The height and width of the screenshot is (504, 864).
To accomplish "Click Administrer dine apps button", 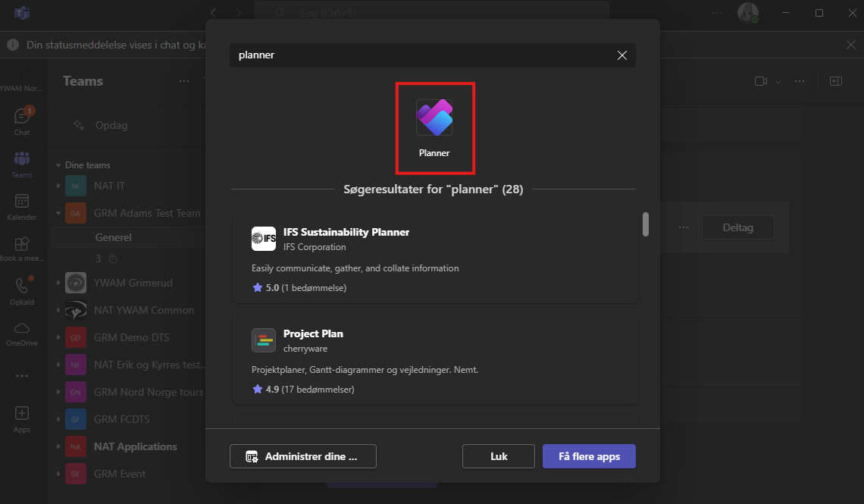I will pos(303,456).
